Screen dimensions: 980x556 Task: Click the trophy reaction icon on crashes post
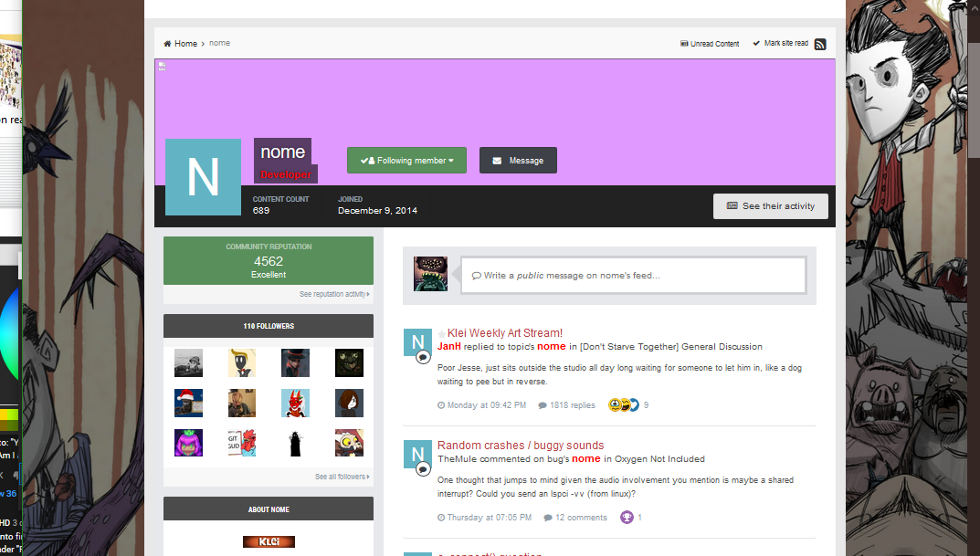point(627,518)
